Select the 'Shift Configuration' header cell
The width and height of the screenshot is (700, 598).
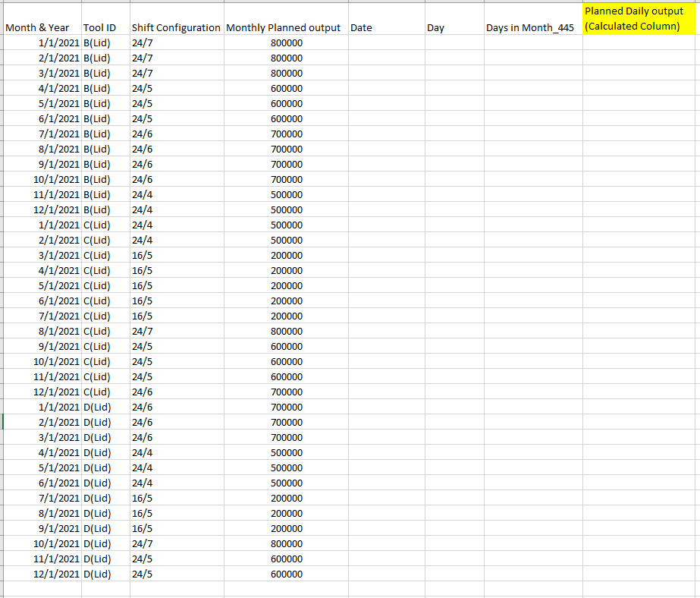tap(177, 19)
